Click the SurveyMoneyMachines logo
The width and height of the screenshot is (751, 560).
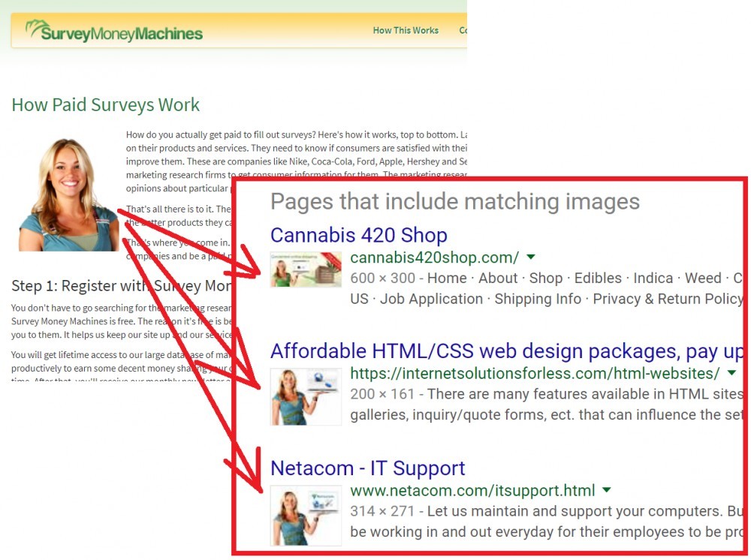click(x=114, y=32)
